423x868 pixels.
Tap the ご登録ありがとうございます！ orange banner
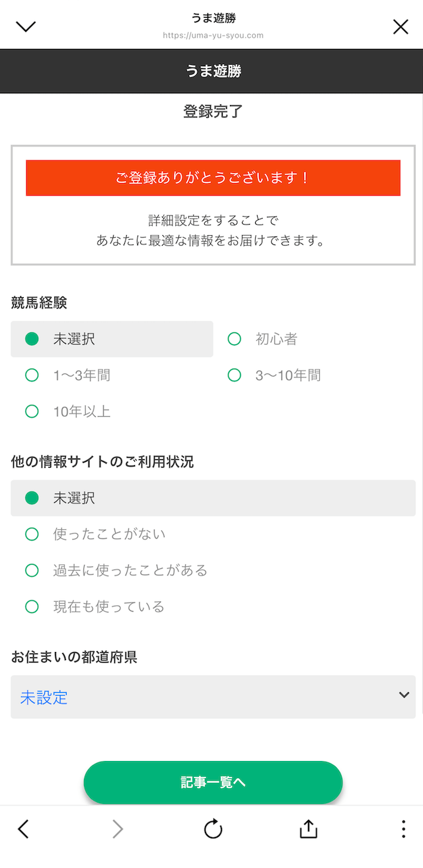pyautogui.click(x=213, y=178)
